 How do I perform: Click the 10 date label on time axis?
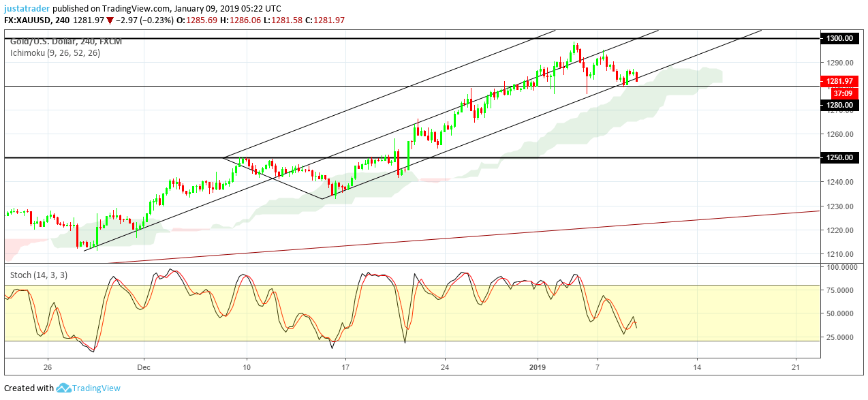point(247,366)
